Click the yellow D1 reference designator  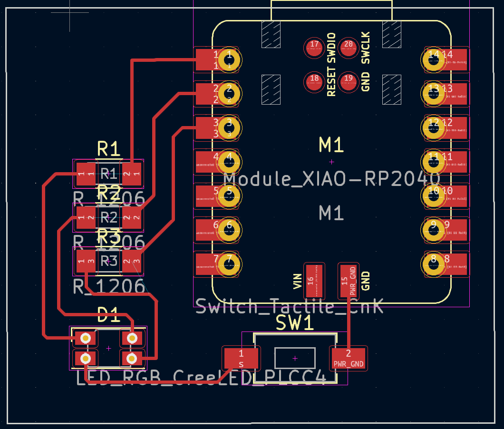tap(108, 314)
